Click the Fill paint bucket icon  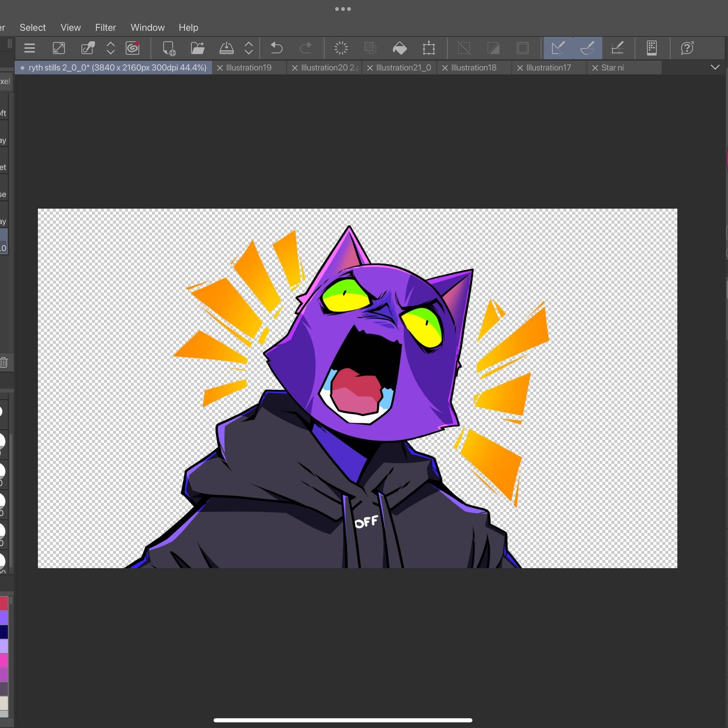(x=400, y=48)
